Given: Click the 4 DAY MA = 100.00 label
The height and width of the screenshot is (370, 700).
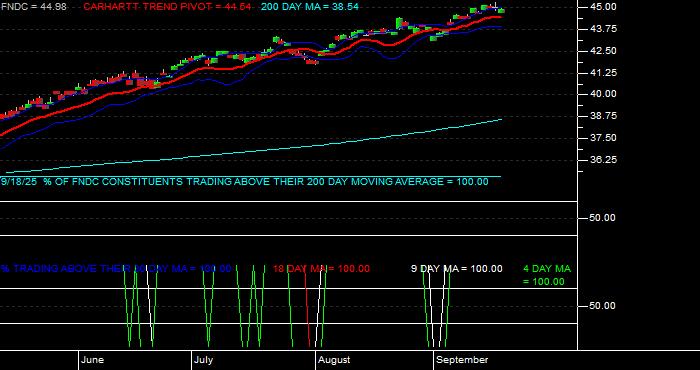Looking at the screenshot, I should coord(547,275).
